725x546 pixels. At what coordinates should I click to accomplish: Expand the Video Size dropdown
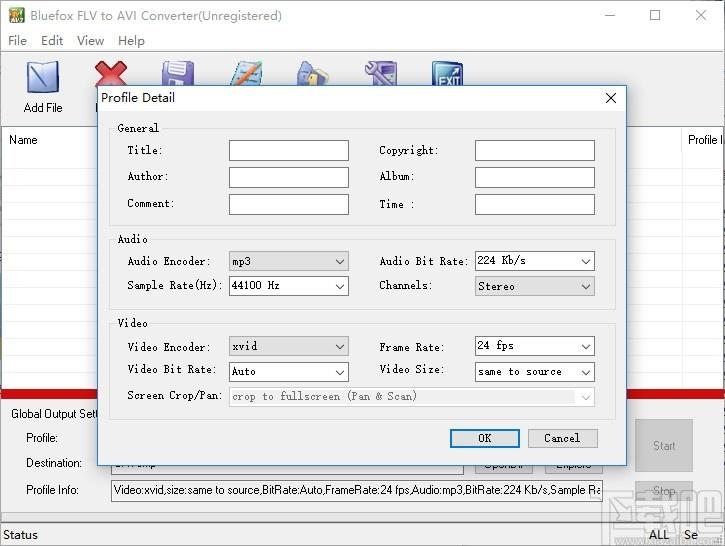click(x=535, y=372)
